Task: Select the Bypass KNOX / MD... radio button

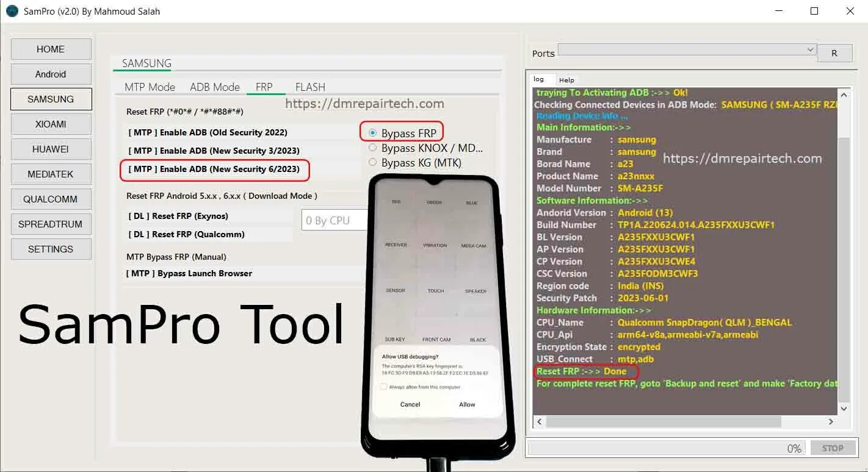Action: (x=373, y=148)
